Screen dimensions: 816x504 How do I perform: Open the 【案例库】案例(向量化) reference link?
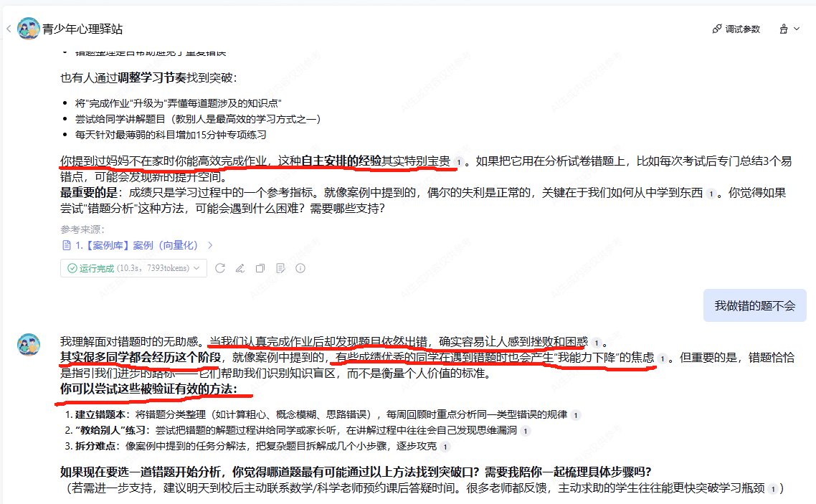coord(137,245)
